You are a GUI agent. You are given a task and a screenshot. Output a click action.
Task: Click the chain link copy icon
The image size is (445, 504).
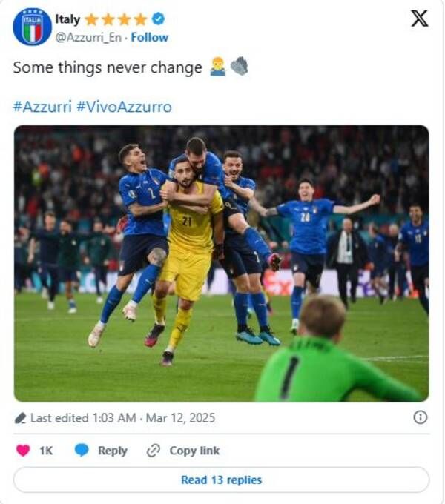154,450
